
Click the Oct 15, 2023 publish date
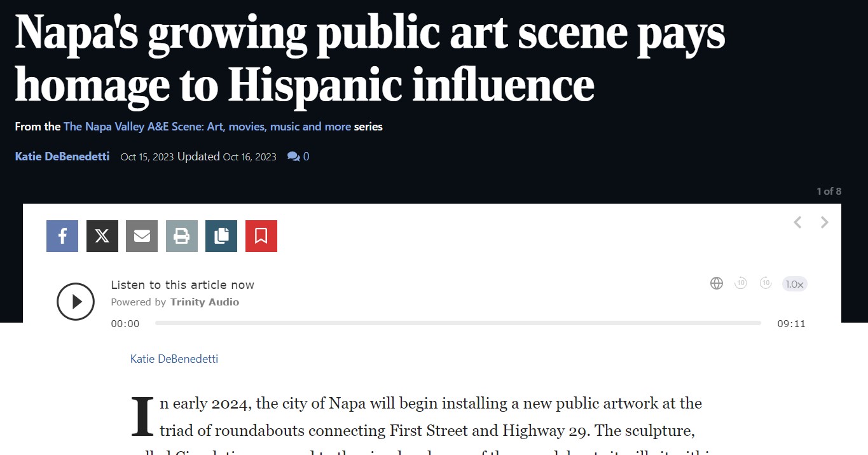click(147, 157)
